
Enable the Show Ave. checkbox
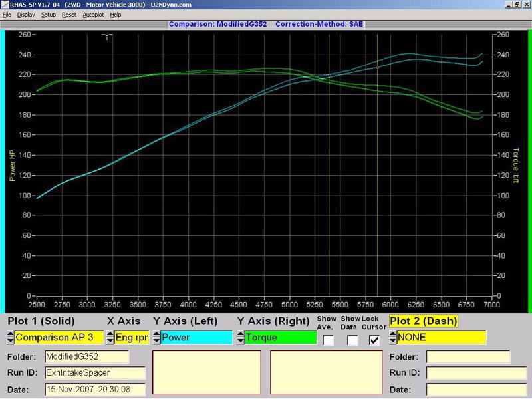point(329,340)
